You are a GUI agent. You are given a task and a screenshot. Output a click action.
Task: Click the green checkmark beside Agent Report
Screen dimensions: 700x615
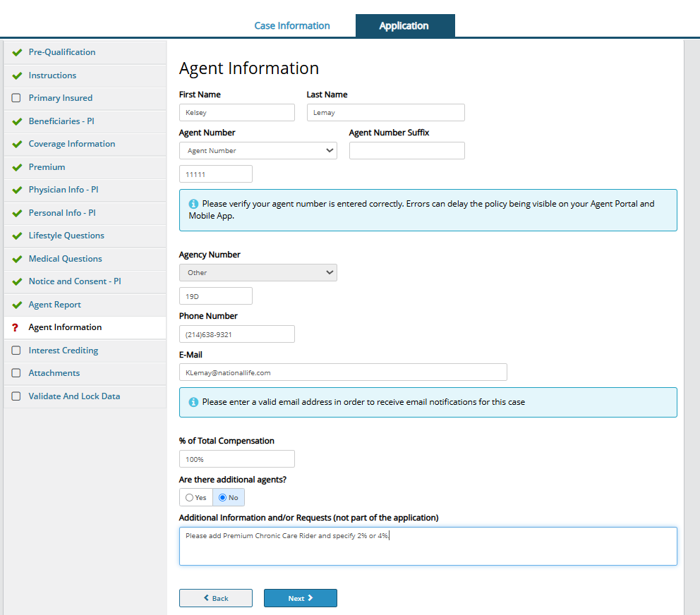click(17, 305)
